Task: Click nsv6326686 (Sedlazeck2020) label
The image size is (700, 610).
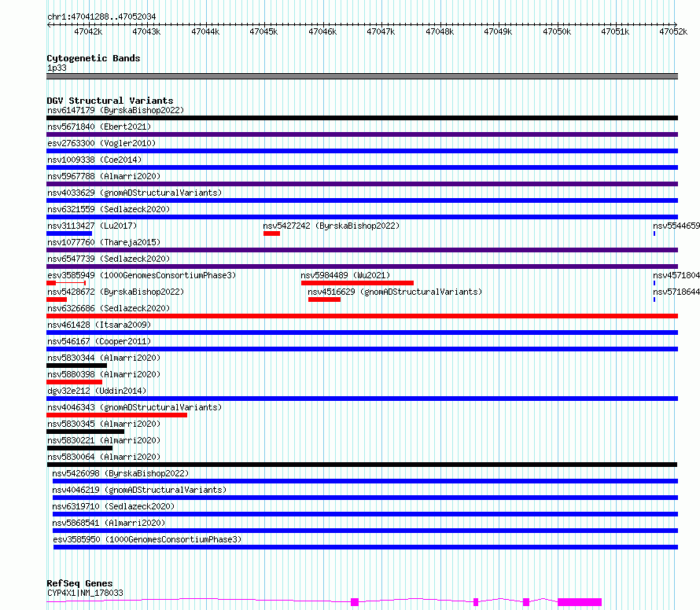Action: 109,308
